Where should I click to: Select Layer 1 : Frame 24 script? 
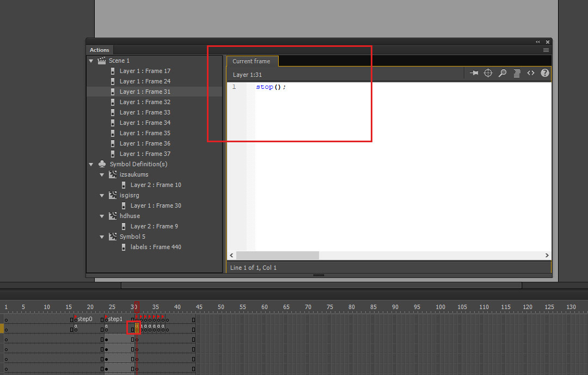pos(145,81)
